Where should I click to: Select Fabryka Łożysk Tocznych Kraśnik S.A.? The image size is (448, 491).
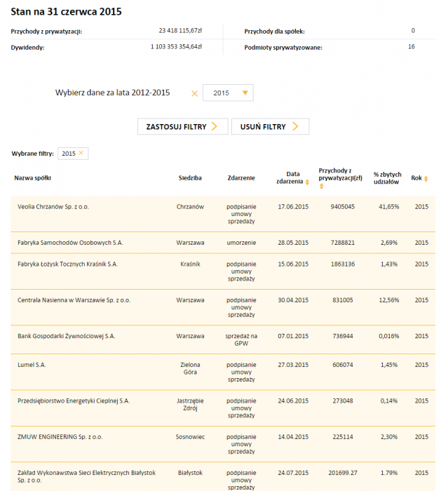(67, 264)
